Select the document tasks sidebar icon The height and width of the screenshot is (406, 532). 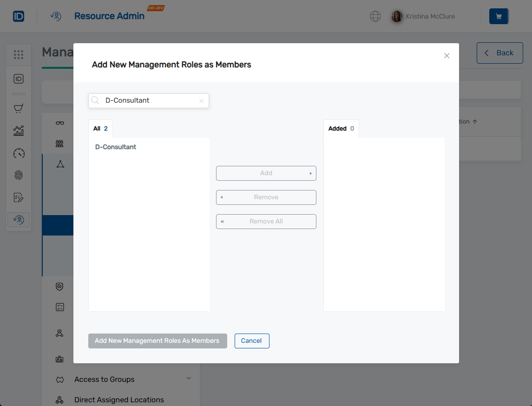click(x=19, y=197)
